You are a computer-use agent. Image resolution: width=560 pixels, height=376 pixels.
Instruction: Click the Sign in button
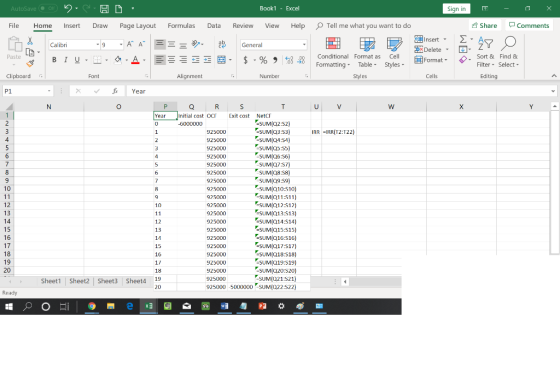tap(456, 9)
